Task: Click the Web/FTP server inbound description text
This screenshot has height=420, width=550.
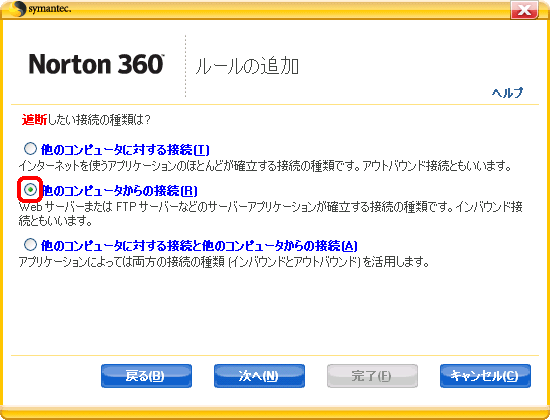Action: click(x=270, y=213)
